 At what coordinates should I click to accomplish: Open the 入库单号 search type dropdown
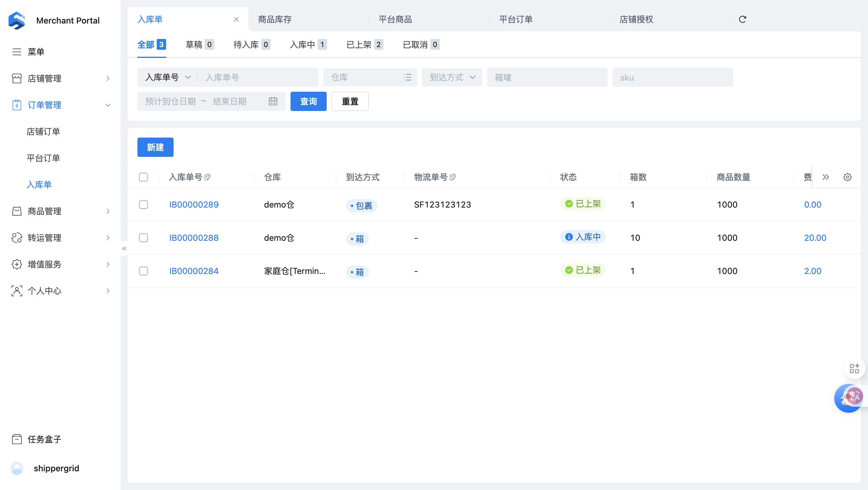coord(168,77)
